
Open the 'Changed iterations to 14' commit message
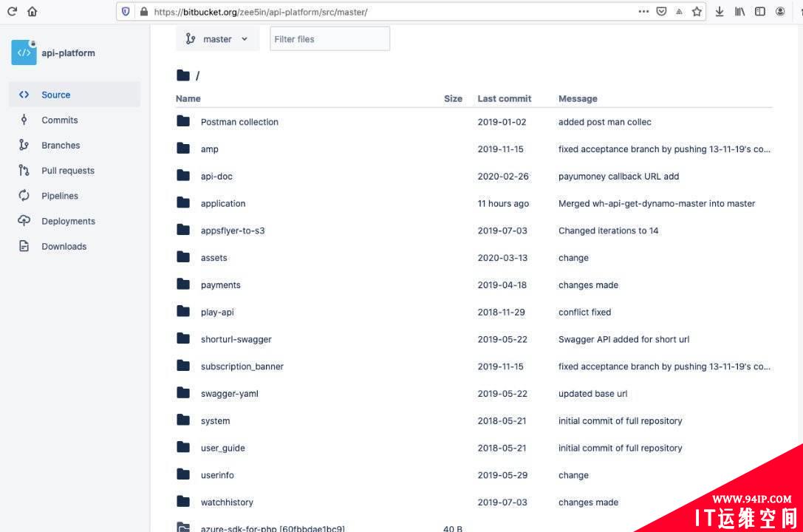tap(608, 231)
